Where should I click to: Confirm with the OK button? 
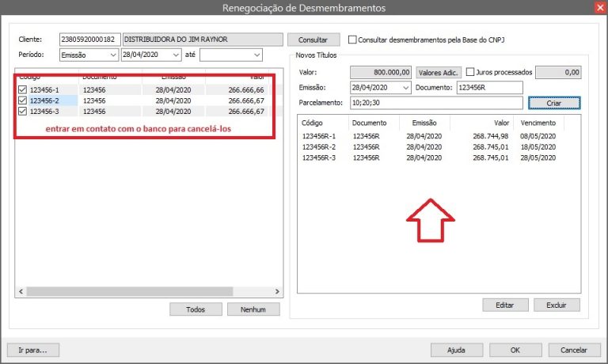[x=515, y=350]
